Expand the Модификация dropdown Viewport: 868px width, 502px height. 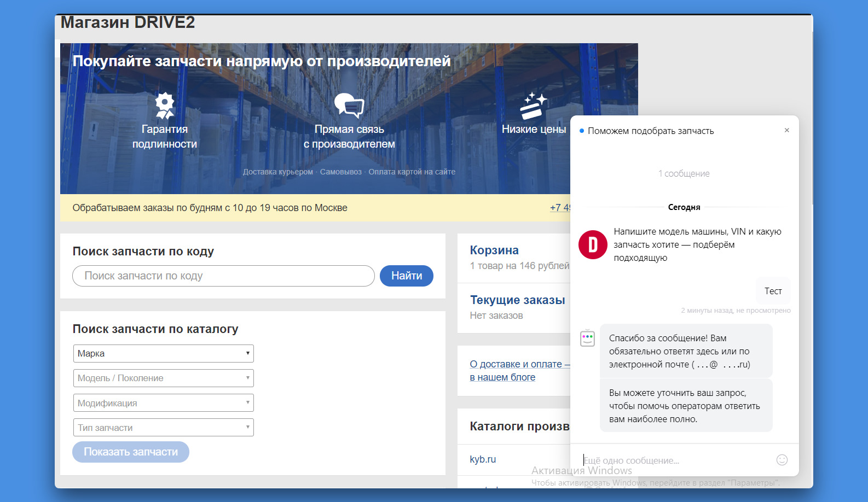(164, 403)
